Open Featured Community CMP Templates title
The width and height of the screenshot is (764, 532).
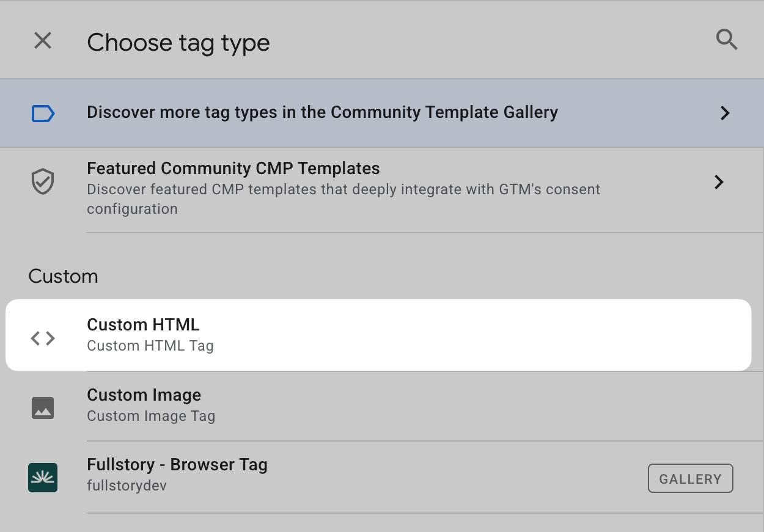click(233, 168)
